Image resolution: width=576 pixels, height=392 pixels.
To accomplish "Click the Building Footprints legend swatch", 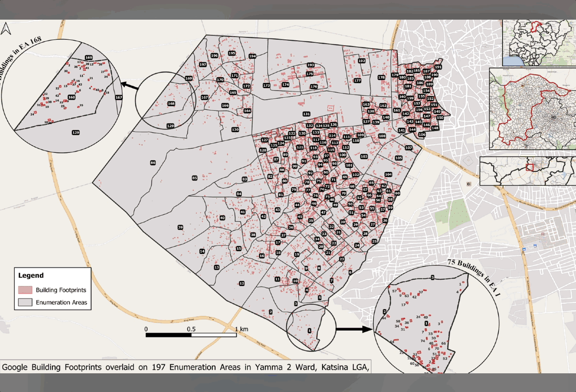I will [x=25, y=290].
